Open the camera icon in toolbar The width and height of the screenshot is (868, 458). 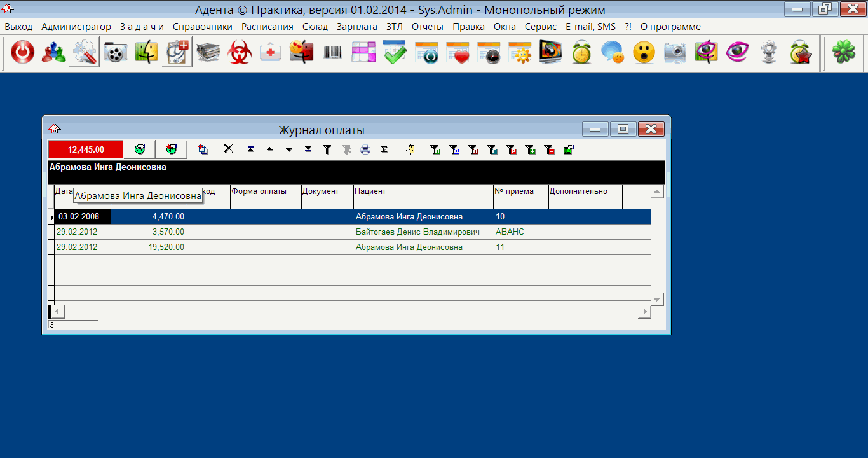click(674, 53)
